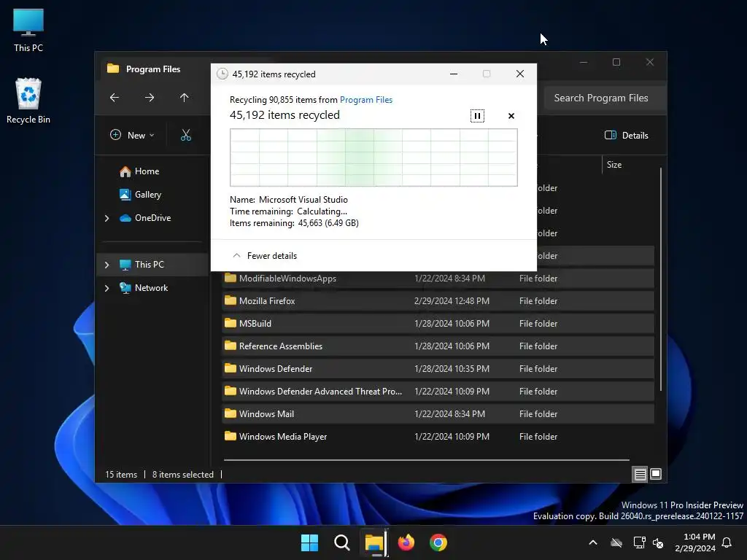Click the 8 items selected status text
The image size is (747, 560).
pyautogui.click(x=183, y=475)
